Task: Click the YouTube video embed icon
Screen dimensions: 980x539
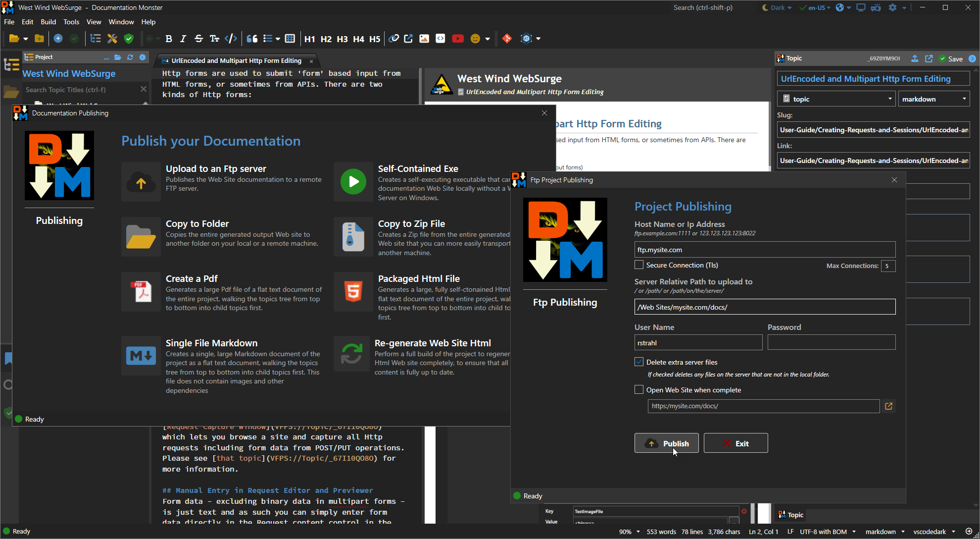Action: click(x=457, y=39)
